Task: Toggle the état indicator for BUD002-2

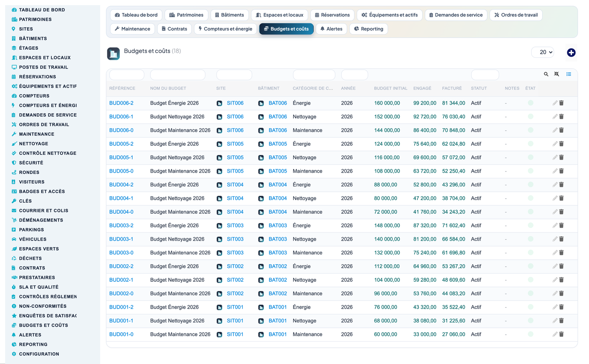Action: [530, 266]
